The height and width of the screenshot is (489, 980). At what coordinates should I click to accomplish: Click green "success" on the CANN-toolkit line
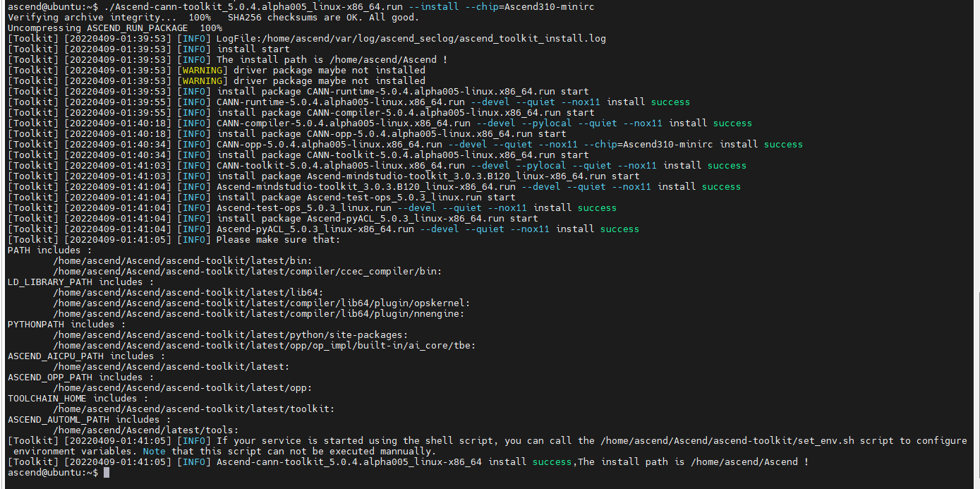click(727, 165)
